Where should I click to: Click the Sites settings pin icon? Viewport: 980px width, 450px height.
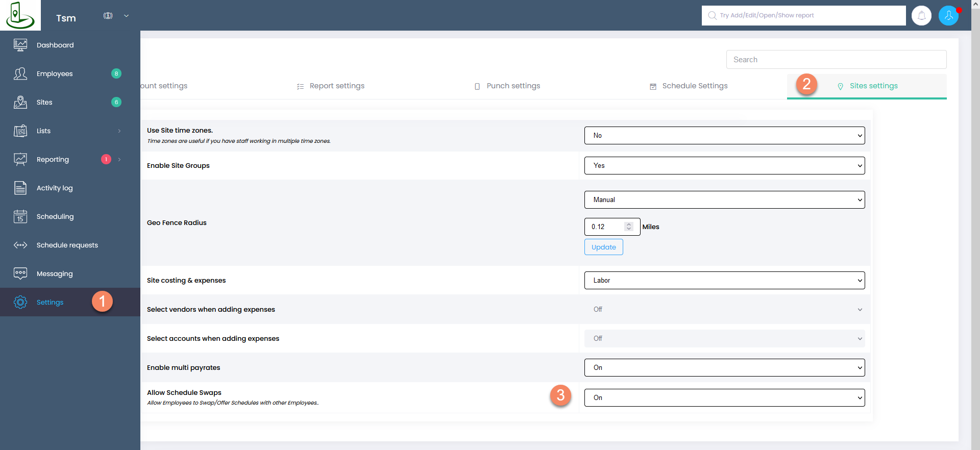840,86
